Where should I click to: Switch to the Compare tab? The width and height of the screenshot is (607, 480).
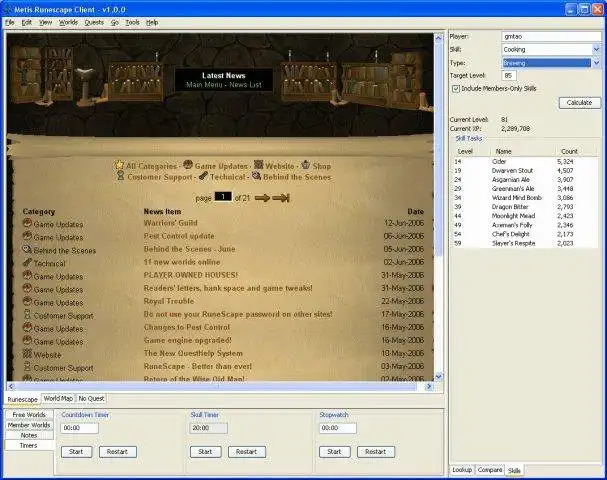[x=490, y=470]
